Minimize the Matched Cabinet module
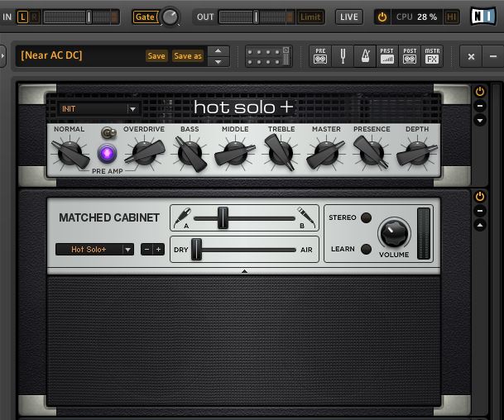 pyautogui.click(x=480, y=211)
